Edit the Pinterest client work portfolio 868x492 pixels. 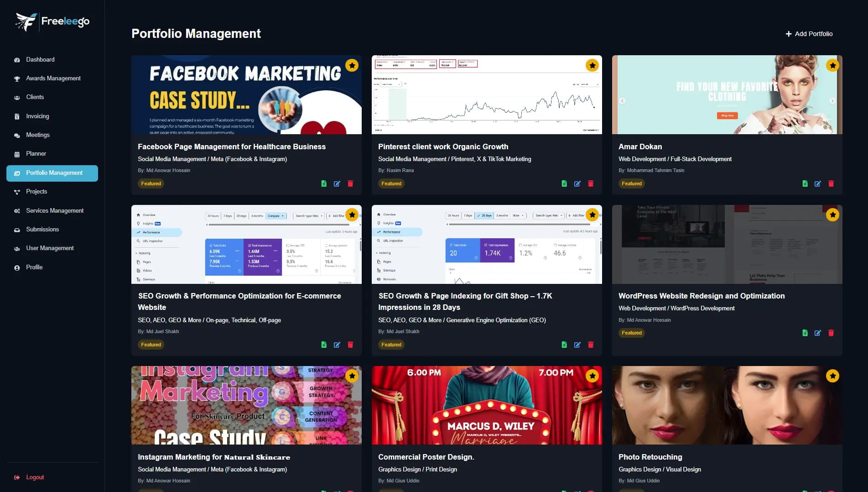click(577, 183)
